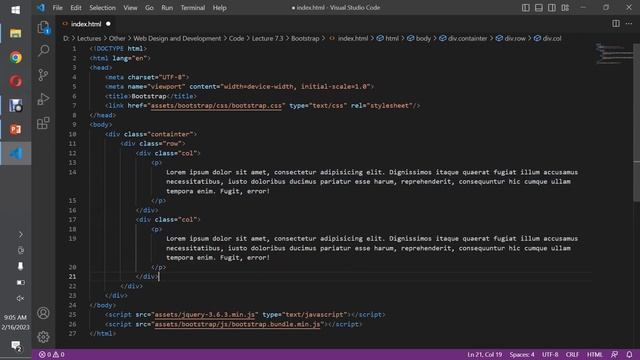Open the Run menu
The width and height of the screenshot is (640, 360).
point(167,8)
